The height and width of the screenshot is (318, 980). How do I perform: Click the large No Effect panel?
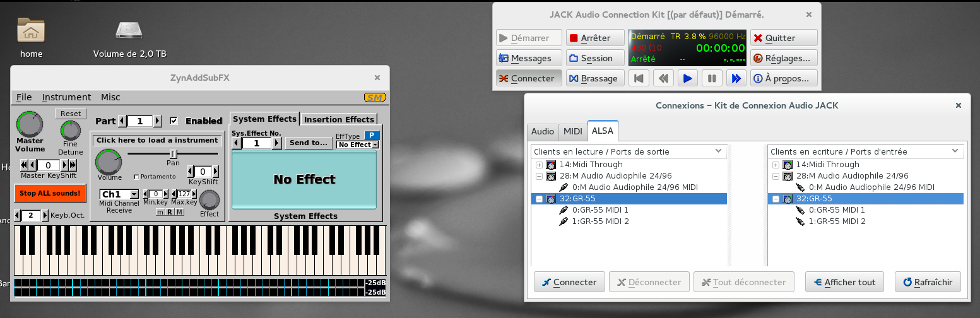[x=304, y=180]
